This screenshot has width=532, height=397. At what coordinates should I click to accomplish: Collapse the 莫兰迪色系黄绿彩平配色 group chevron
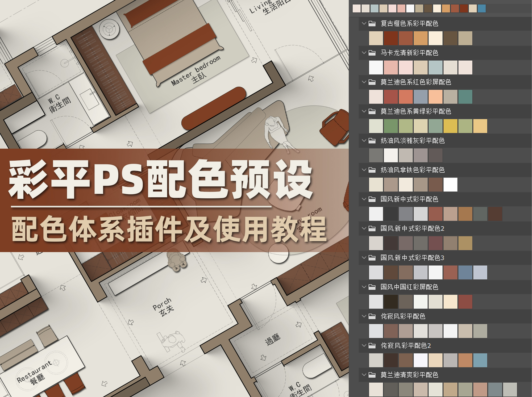tap(364, 111)
